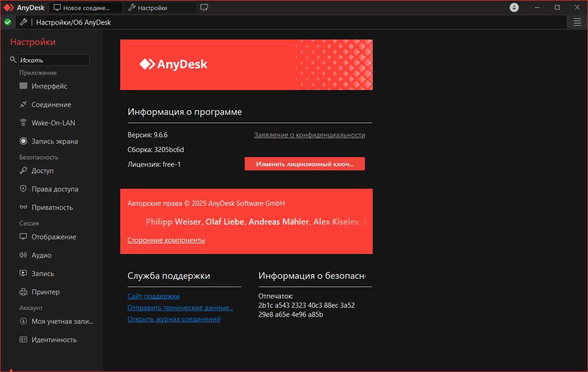588x372 pixels.
Task: Click the key icon next to Доступ
Action: click(x=23, y=171)
